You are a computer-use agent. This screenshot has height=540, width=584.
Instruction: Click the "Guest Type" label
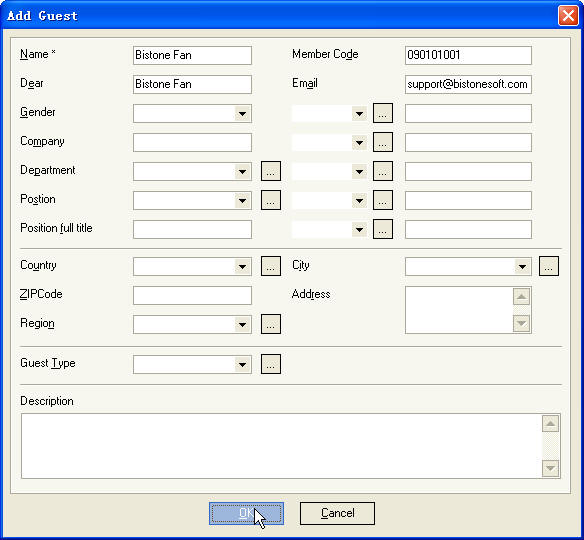click(x=48, y=363)
